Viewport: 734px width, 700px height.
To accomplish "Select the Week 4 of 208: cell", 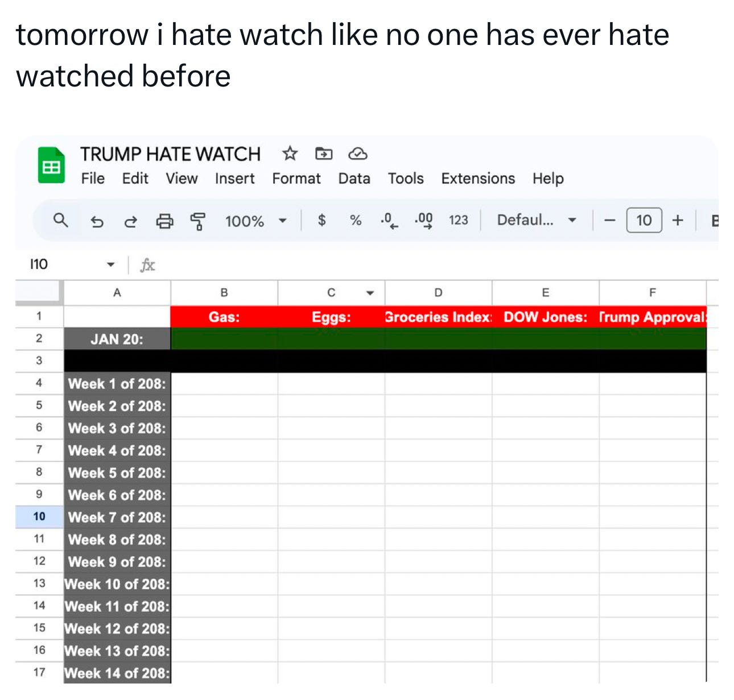I will (117, 450).
